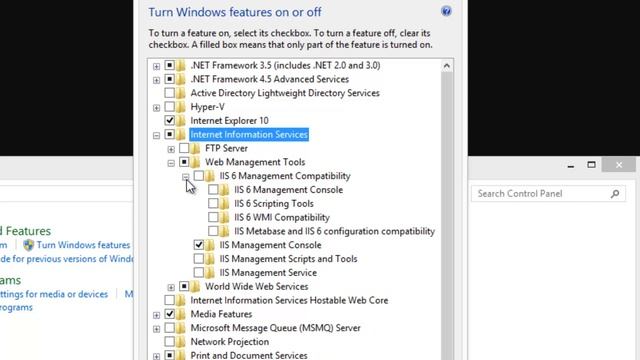Check IIS 6 Management Compatibility
The width and height of the screenshot is (640, 360).
click(x=199, y=176)
